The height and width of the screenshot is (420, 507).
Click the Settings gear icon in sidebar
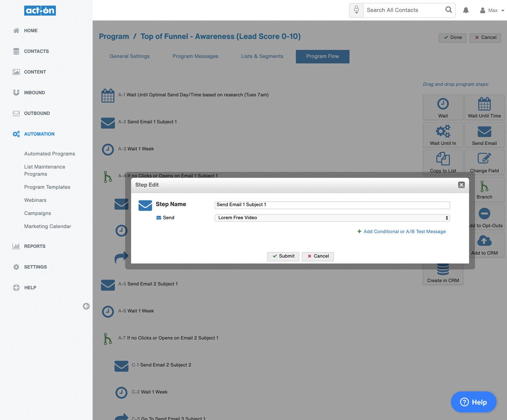pyautogui.click(x=16, y=267)
